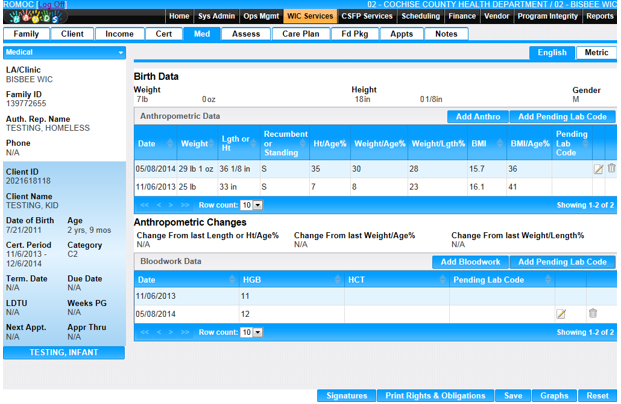Switch to the Appts tab
The height and width of the screenshot is (404, 621).
[x=402, y=34]
